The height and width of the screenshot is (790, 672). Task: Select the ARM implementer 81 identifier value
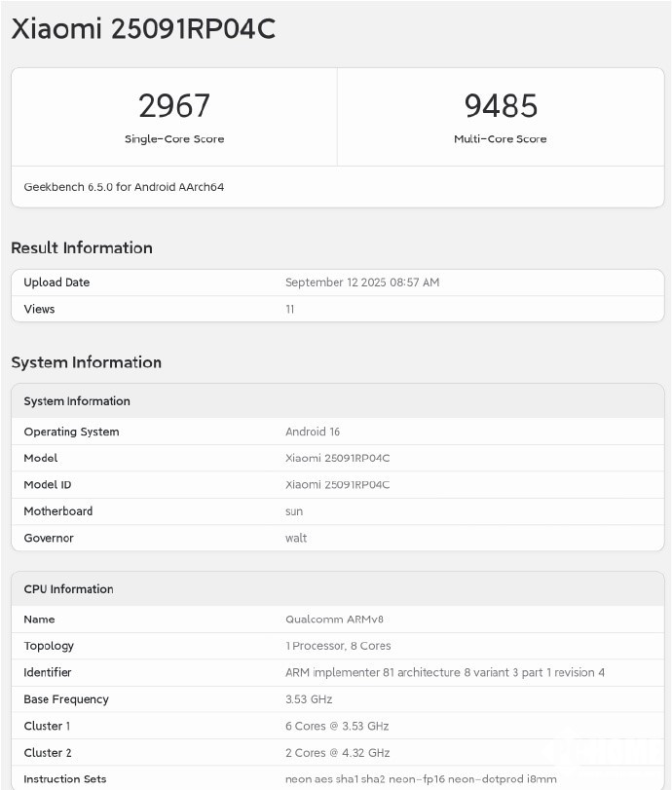[445, 672]
